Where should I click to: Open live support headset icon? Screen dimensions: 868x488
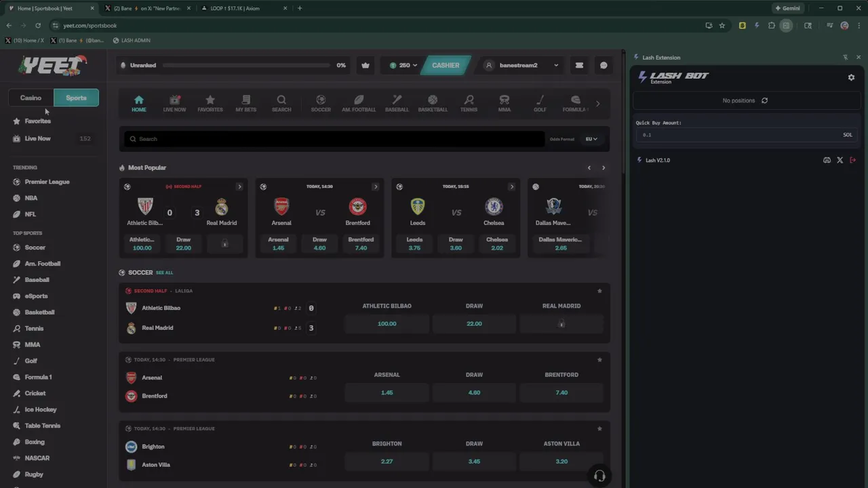pos(599,476)
